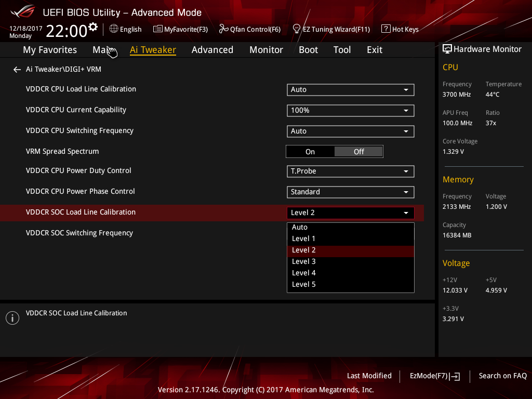
Task: Switch to Monitor tab
Action: point(267,50)
